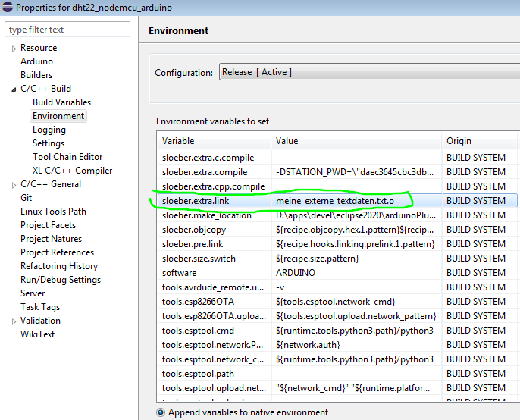
Task: Click the ${network.auth} value
Action: [x=308, y=345]
